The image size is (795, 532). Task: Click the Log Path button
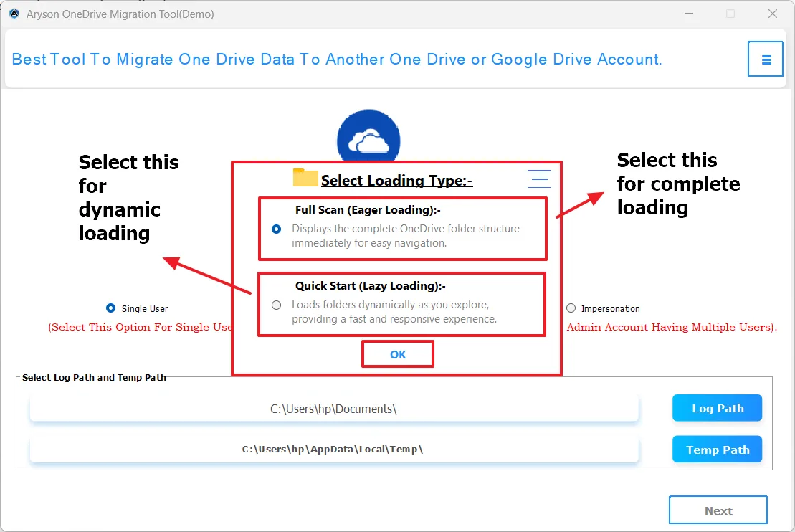pos(717,408)
